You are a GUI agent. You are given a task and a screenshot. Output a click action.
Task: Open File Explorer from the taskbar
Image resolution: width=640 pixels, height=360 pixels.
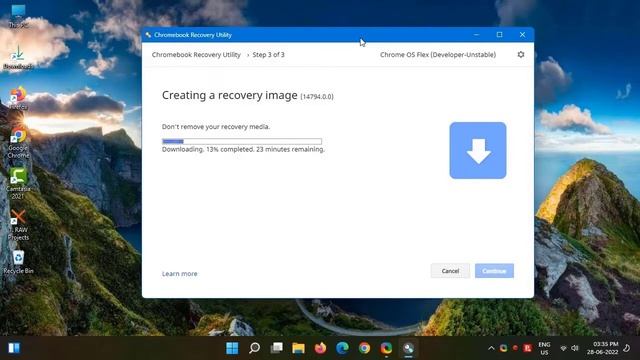(x=298, y=348)
